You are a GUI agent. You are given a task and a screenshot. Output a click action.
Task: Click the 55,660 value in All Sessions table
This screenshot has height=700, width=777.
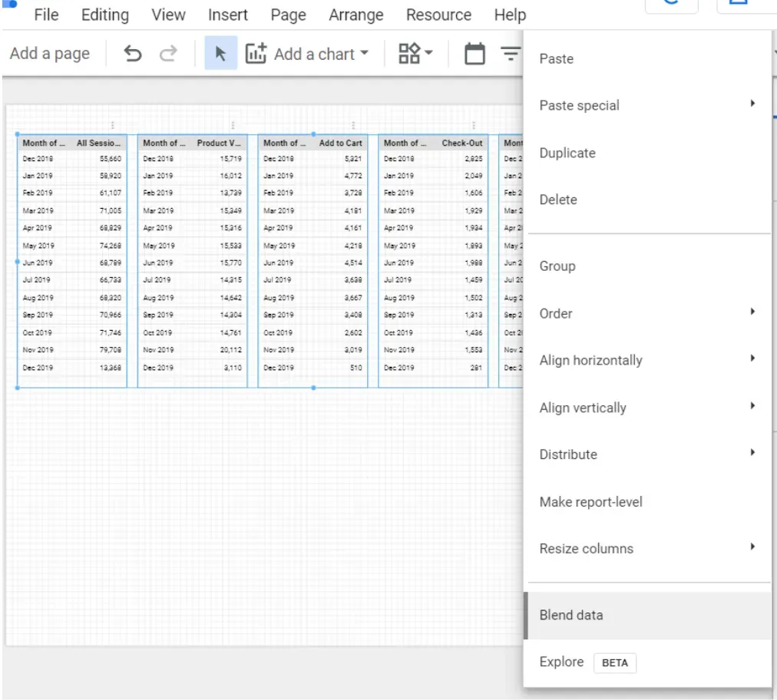coord(111,159)
